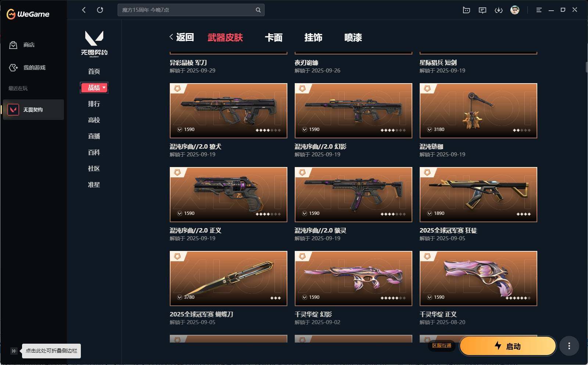588x365 pixels.
Task: Click the search input field
Action: [x=191, y=10]
